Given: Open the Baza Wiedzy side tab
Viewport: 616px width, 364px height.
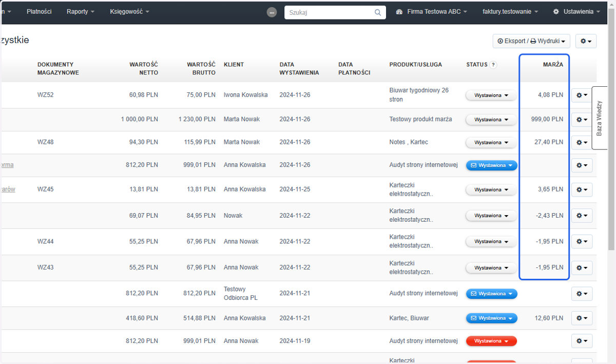Looking at the screenshot, I should (599, 118).
